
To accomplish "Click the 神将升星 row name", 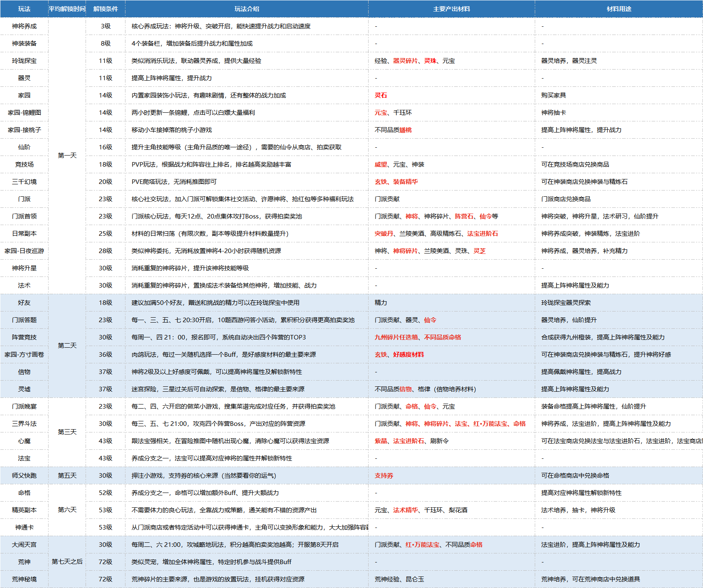I will point(24,268).
